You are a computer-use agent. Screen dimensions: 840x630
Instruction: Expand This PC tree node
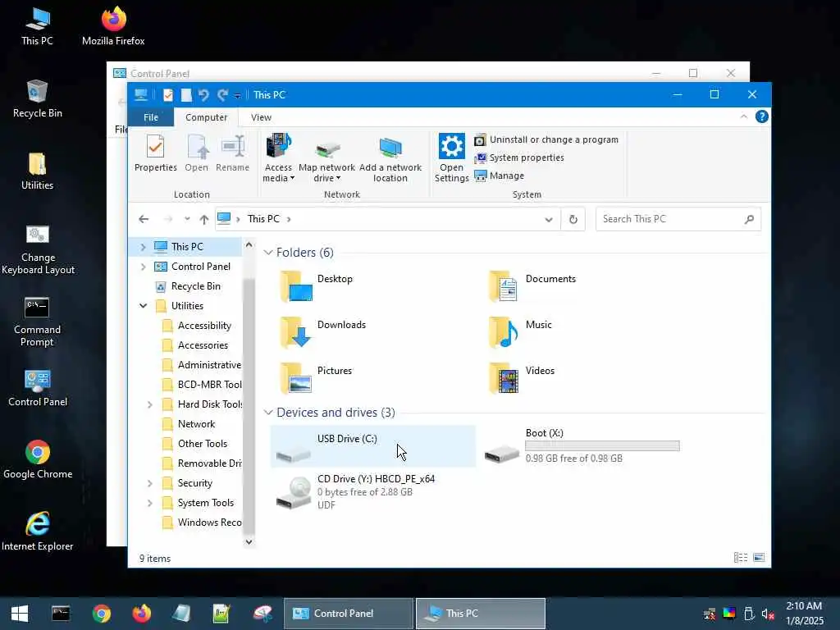pyautogui.click(x=143, y=247)
